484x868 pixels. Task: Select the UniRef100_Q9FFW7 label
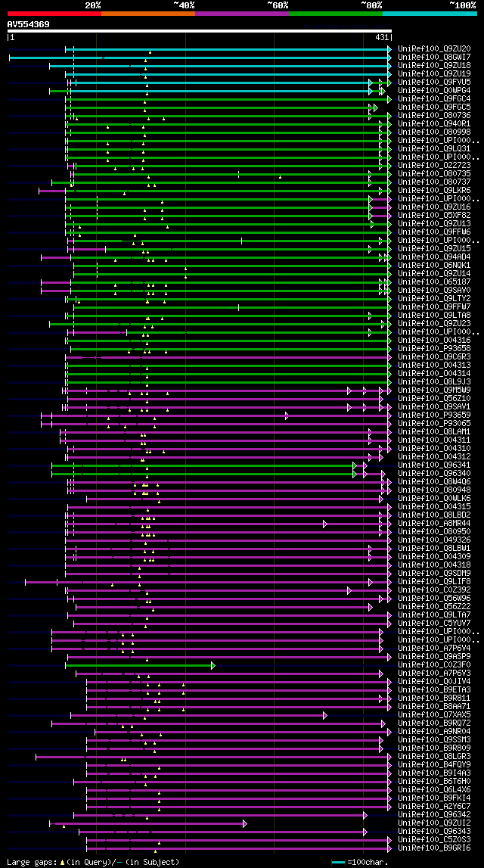click(x=434, y=306)
